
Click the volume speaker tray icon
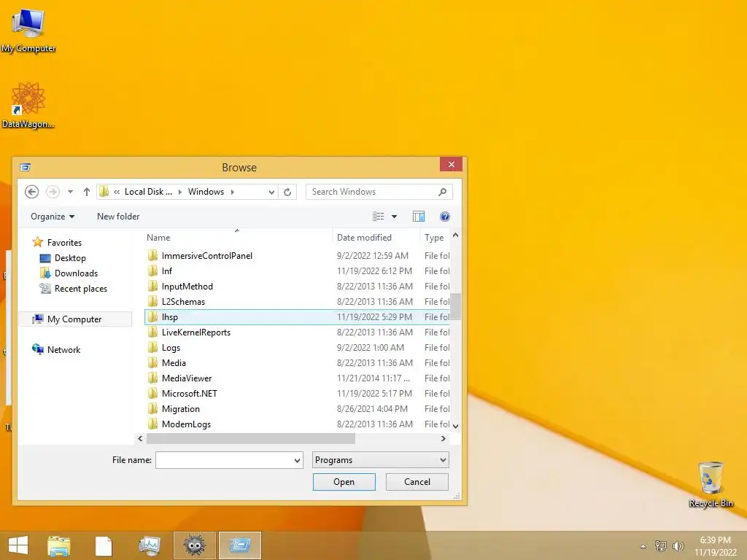(678, 545)
